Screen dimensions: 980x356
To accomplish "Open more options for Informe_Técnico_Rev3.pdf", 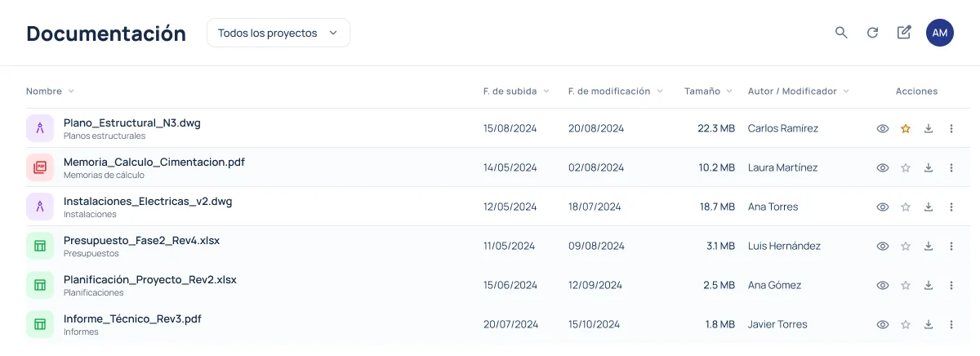I will point(951,324).
